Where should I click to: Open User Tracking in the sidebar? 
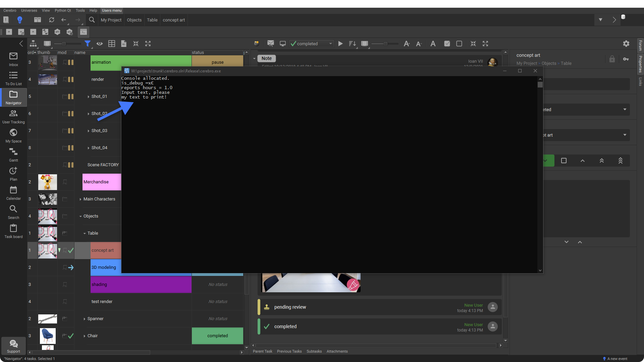click(x=13, y=117)
